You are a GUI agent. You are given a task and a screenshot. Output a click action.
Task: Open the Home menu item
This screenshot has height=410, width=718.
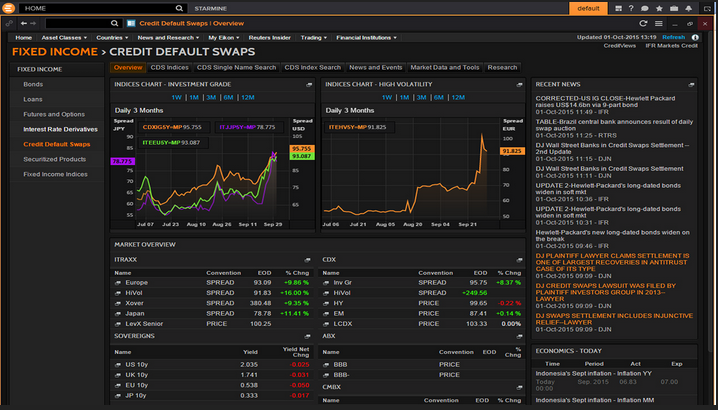click(x=23, y=38)
